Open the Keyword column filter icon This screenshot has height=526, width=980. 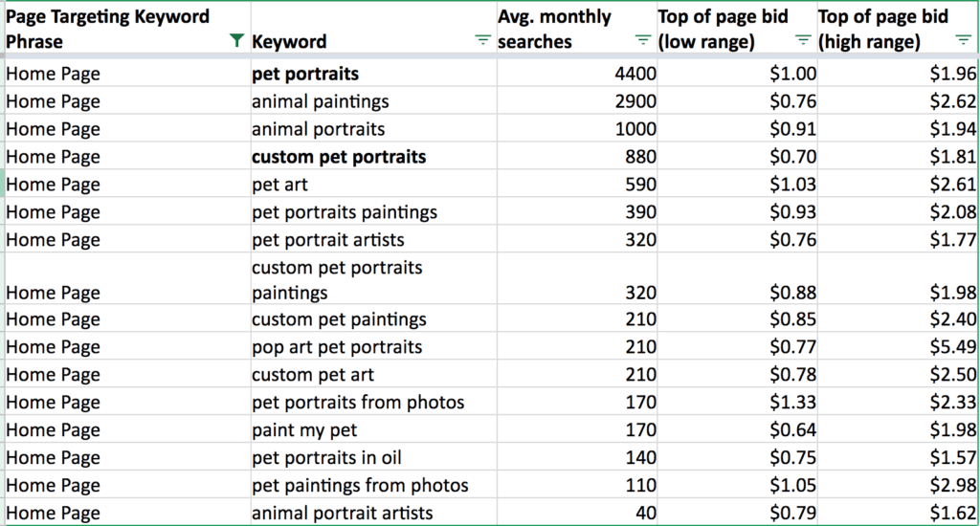click(482, 40)
